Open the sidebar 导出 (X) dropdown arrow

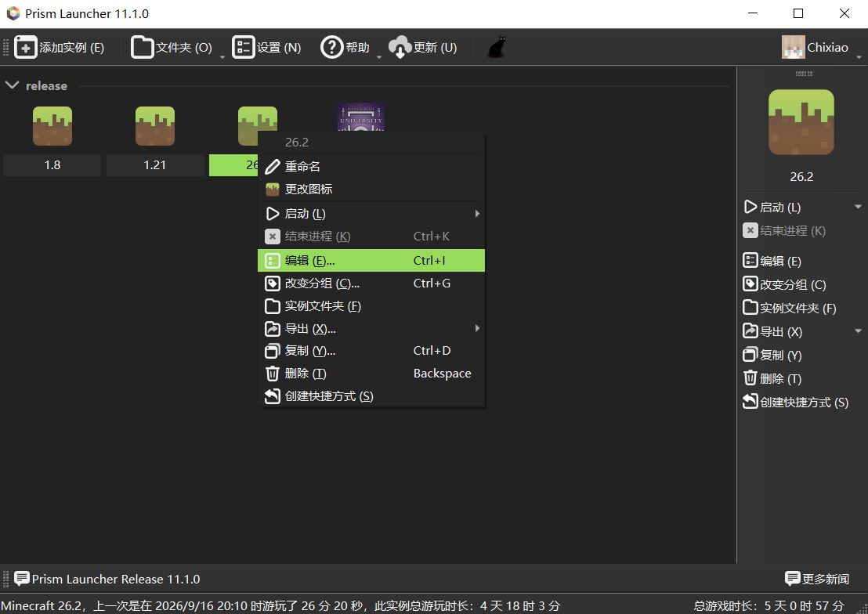pyautogui.click(x=858, y=331)
